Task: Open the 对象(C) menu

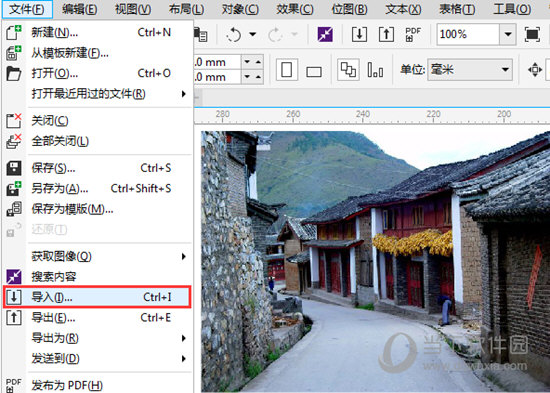Action: (x=240, y=9)
